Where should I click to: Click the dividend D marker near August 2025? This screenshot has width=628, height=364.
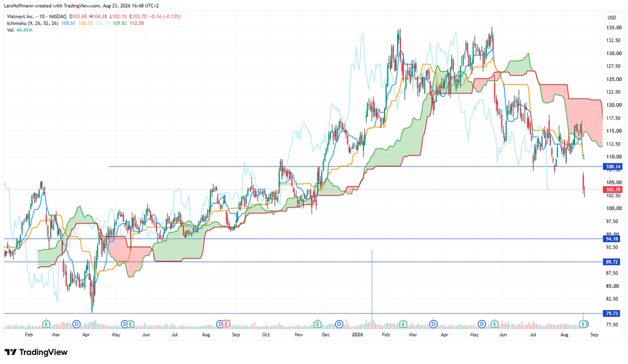tap(220, 324)
